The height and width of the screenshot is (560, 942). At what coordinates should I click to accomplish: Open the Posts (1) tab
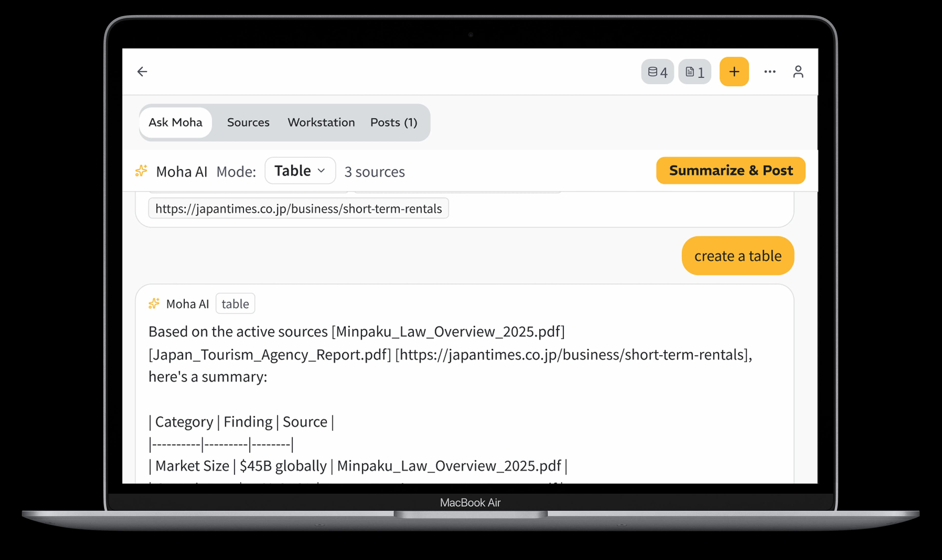coord(394,122)
